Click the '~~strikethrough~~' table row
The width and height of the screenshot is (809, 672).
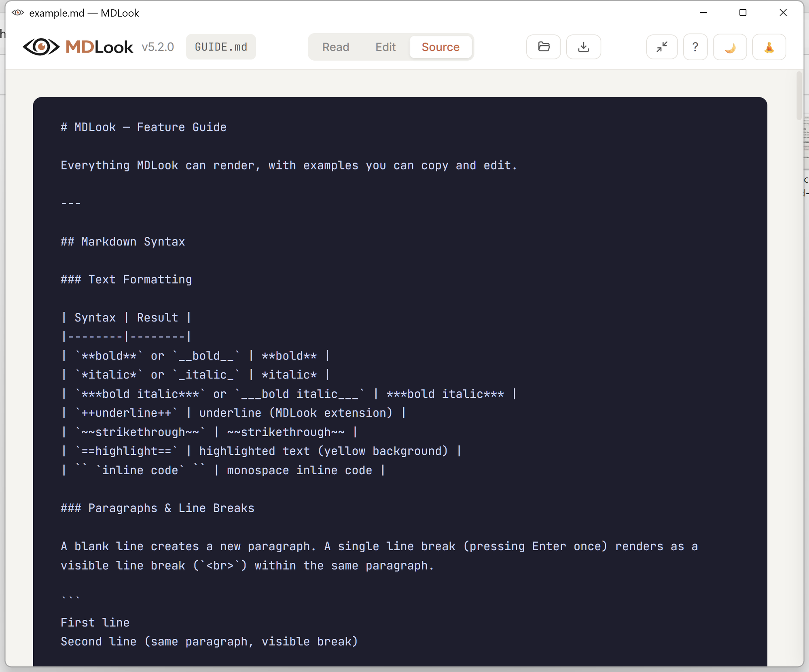point(209,432)
